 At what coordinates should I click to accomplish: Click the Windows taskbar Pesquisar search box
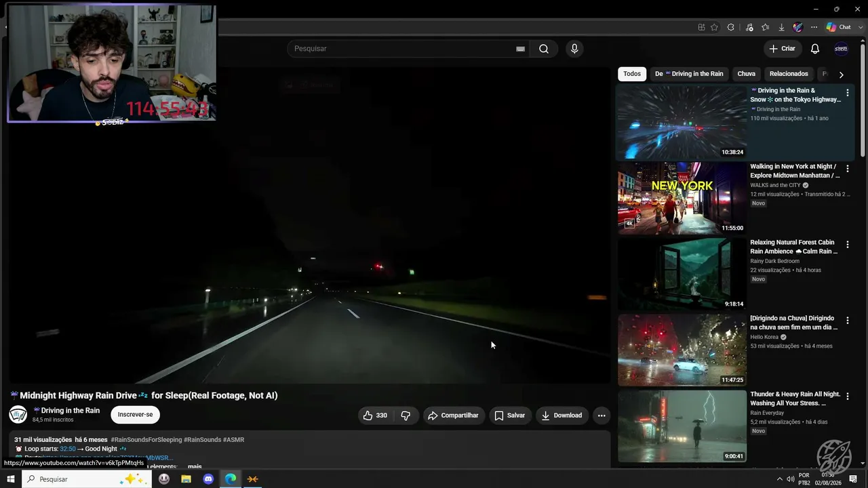(x=87, y=479)
